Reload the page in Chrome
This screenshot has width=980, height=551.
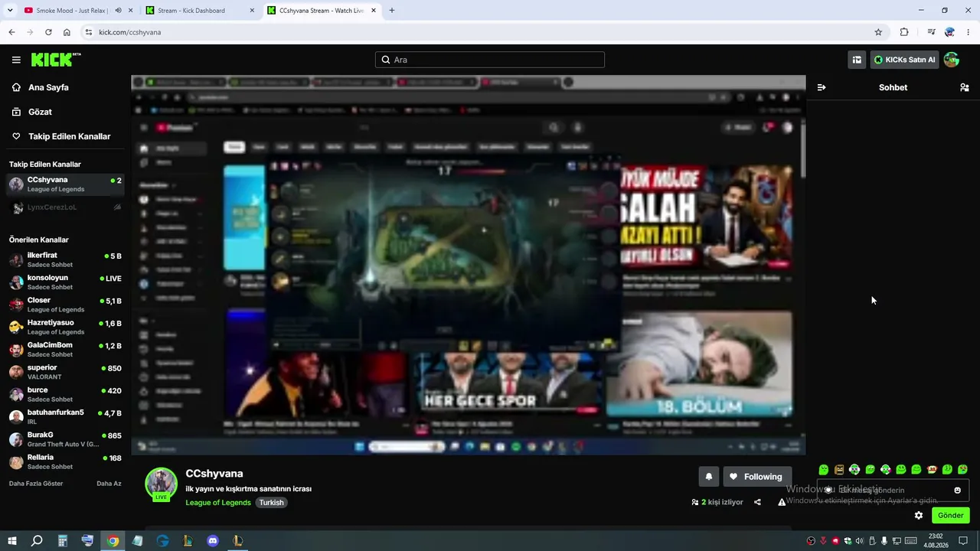48,32
